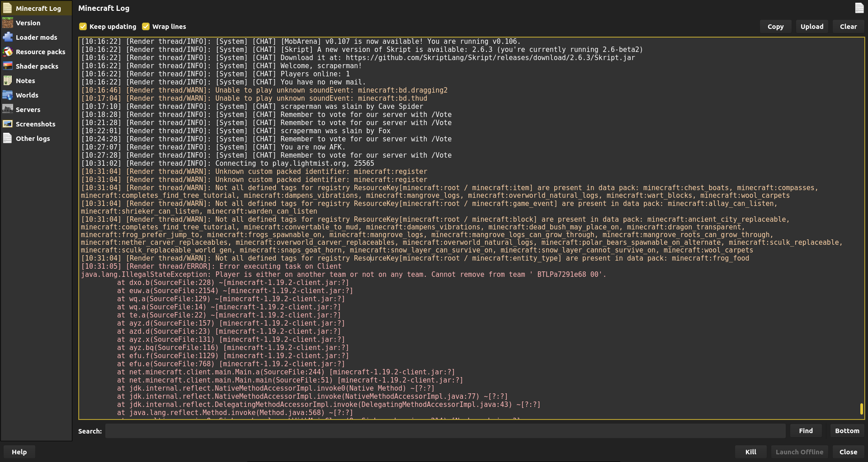The width and height of the screenshot is (868, 462).
Task: Click the Servers icon in sidebar
Action: (8, 110)
